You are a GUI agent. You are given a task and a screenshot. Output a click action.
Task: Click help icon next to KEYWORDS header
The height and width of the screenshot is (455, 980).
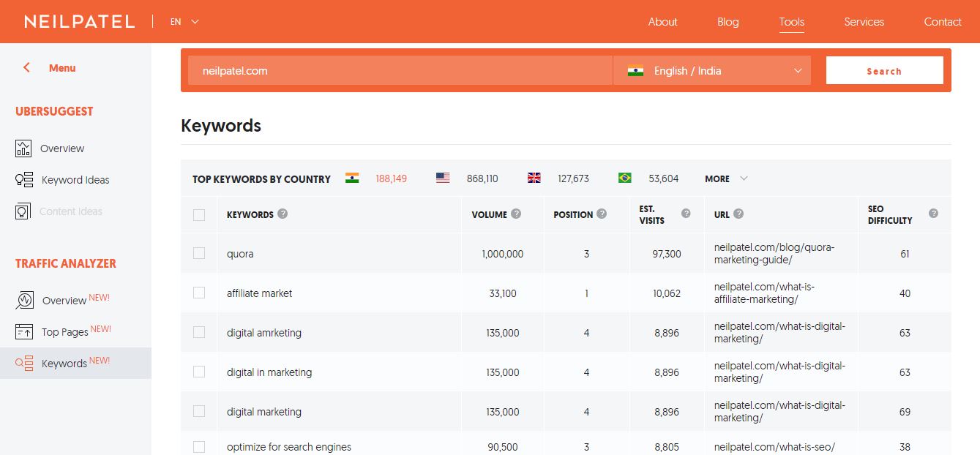(x=283, y=214)
